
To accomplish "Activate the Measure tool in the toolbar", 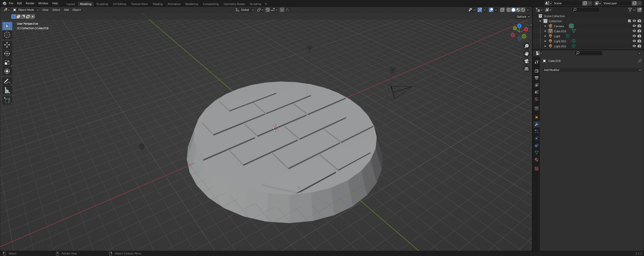I will (7, 90).
